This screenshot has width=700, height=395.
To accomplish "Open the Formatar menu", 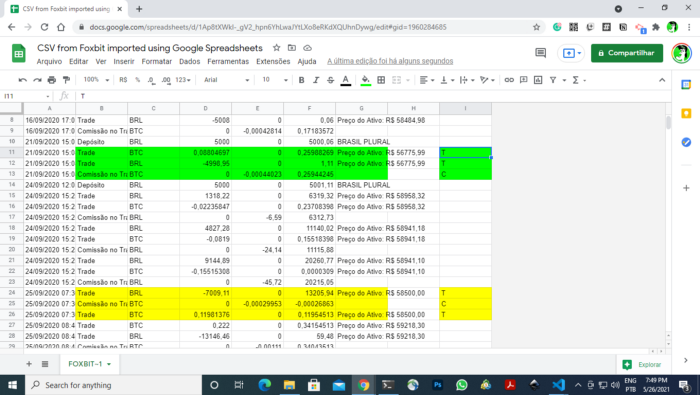I will pyautogui.click(x=157, y=62).
